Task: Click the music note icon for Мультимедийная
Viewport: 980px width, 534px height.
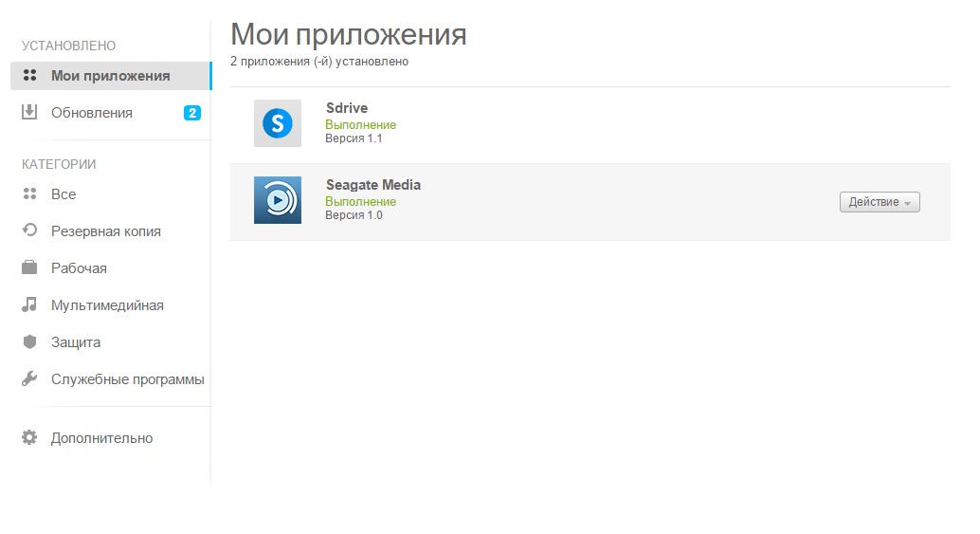Action: click(29, 304)
